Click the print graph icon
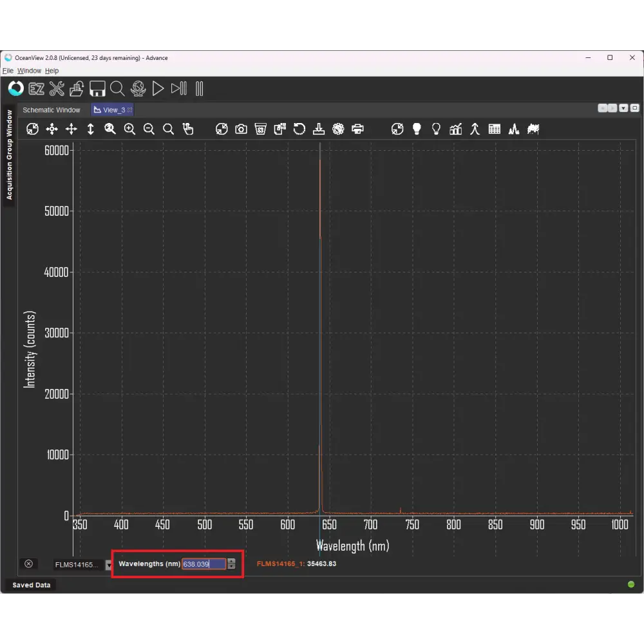This screenshot has height=644, width=644. click(357, 129)
